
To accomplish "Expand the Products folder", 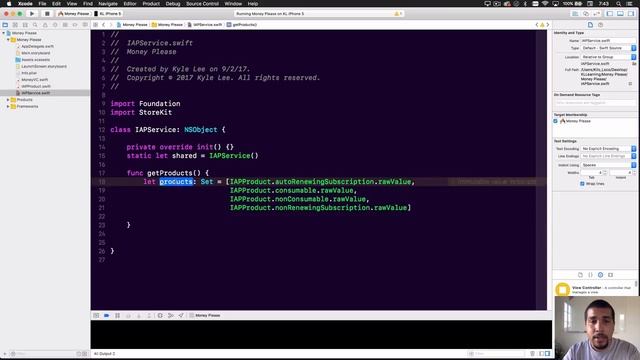I will pos(8,100).
